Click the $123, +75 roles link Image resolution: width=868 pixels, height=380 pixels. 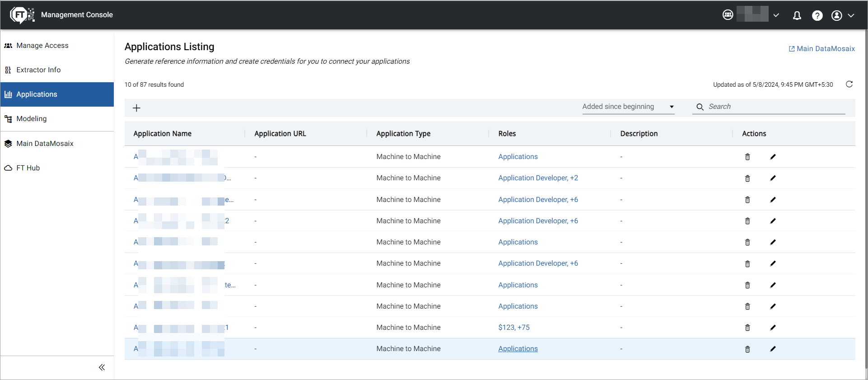(513, 328)
